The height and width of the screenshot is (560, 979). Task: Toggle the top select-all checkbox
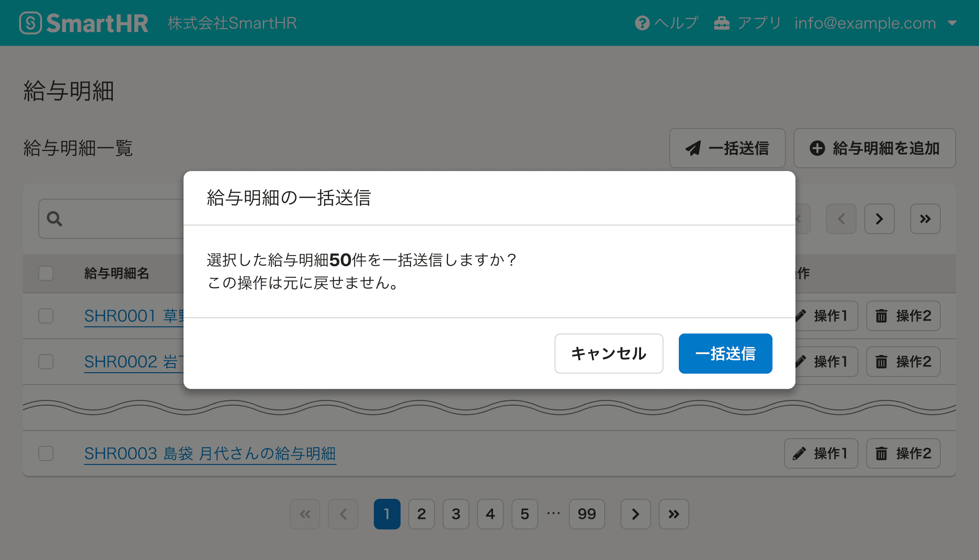(46, 272)
